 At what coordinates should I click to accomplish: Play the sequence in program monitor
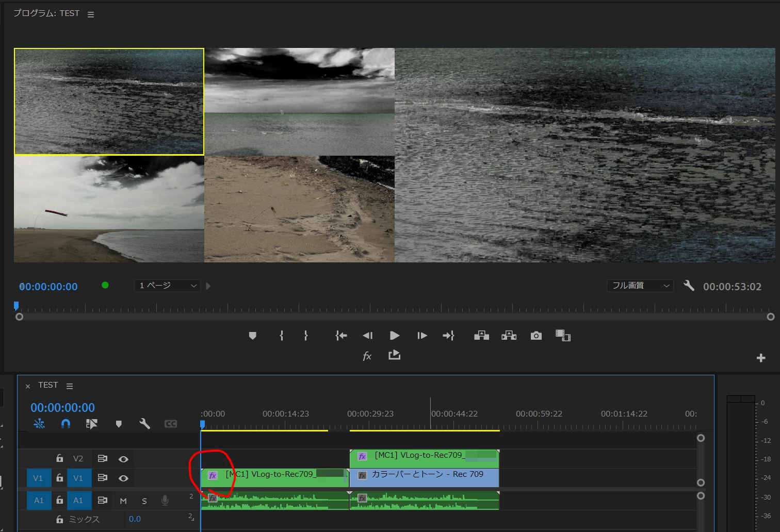coord(395,336)
